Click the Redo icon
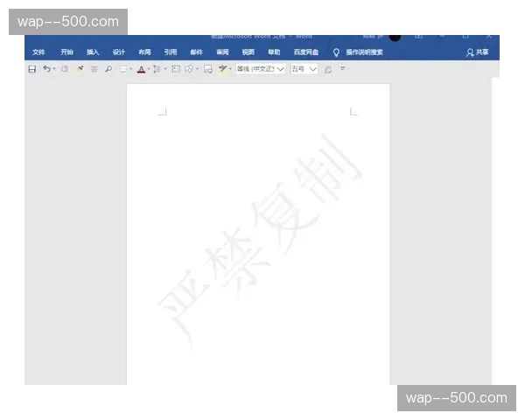 (64, 68)
